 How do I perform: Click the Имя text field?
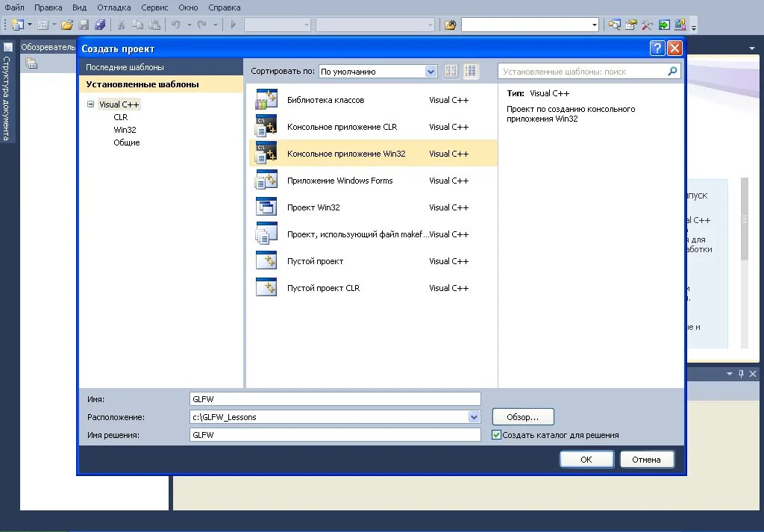pos(335,399)
